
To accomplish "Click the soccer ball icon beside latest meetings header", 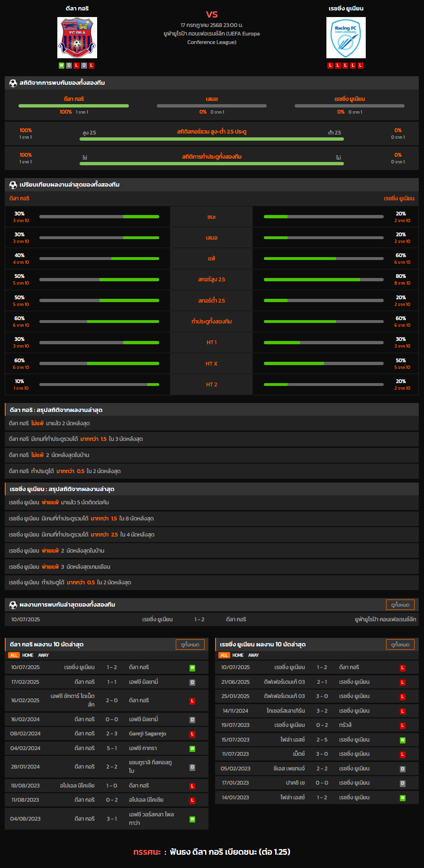I will [x=13, y=605].
